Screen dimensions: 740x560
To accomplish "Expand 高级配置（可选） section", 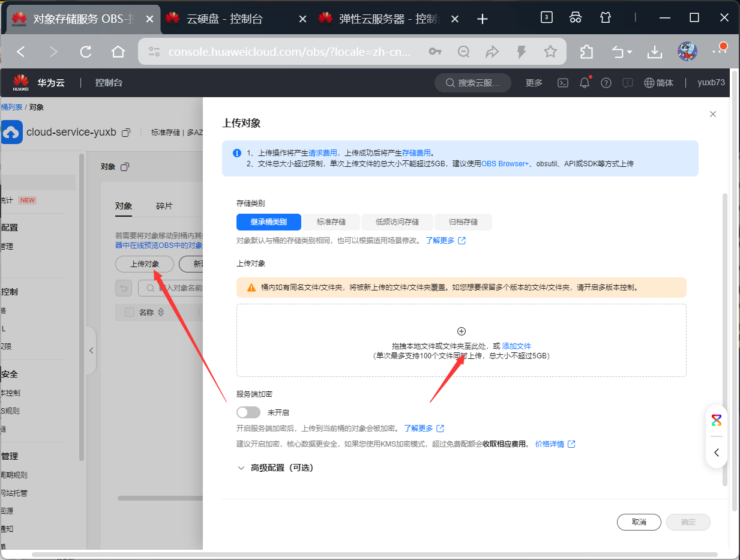I will [x=275, y=468].
